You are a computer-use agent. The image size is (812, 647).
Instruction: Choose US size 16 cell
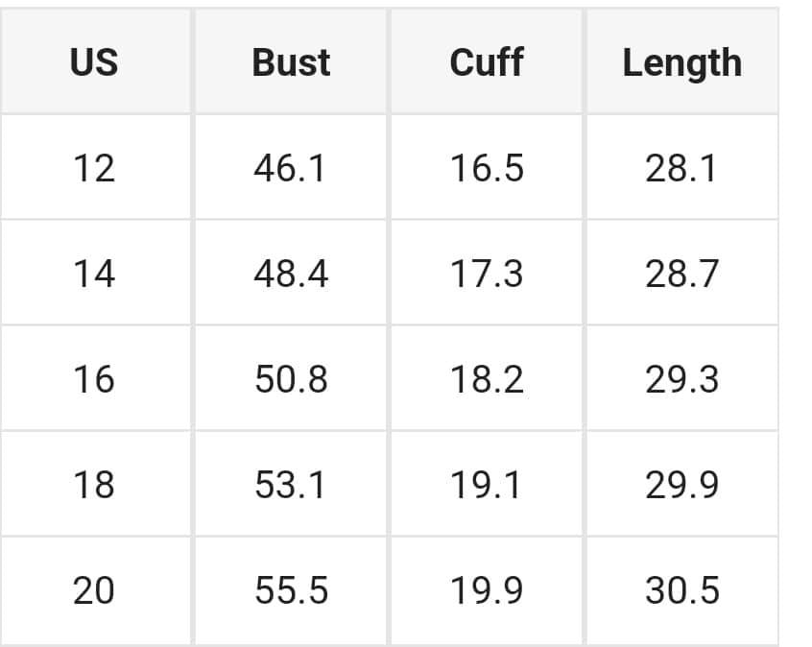coord(94,379)
